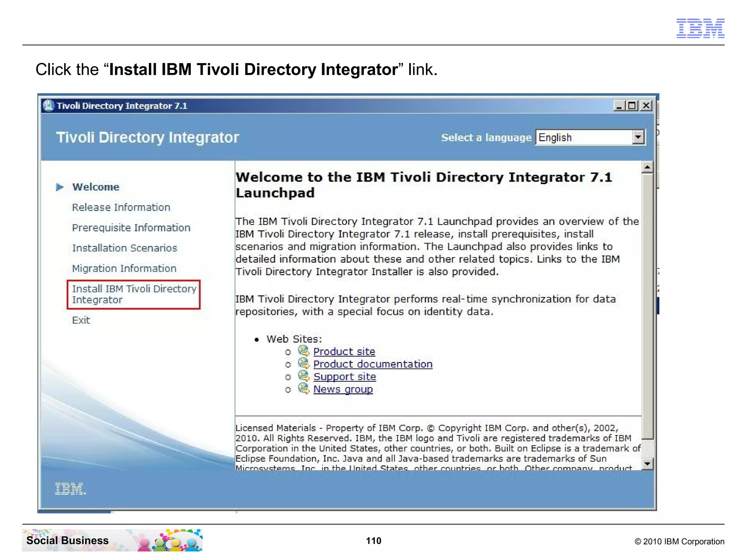Click the Tivoli Directory Integrator banner title
Viewport: 747px width, 560px height.
pos(147,137)
